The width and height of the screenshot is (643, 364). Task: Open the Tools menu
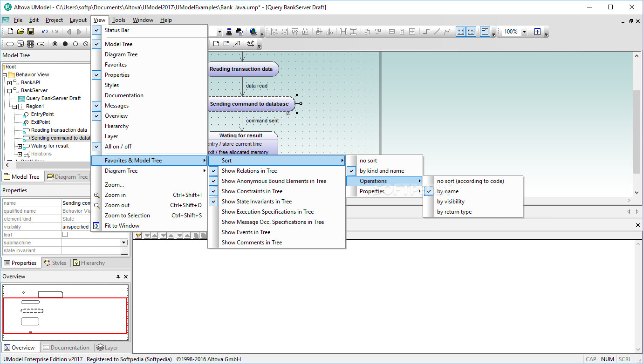click(119, 20)
